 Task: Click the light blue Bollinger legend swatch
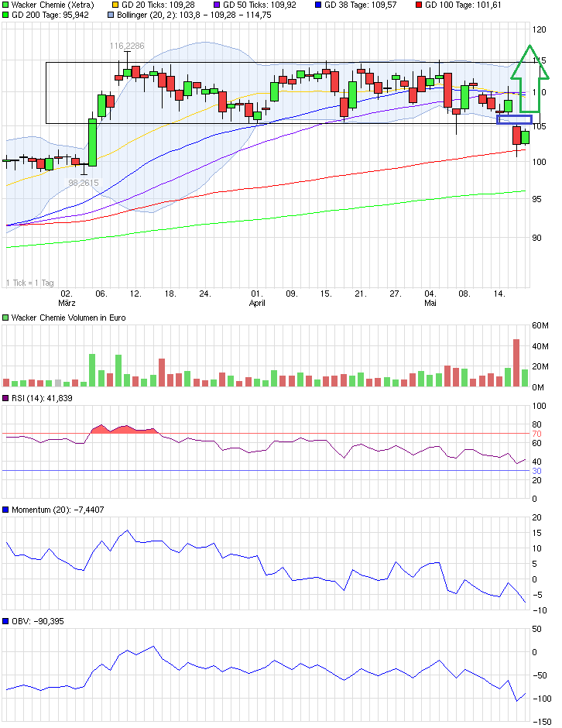tap(110, 15)
